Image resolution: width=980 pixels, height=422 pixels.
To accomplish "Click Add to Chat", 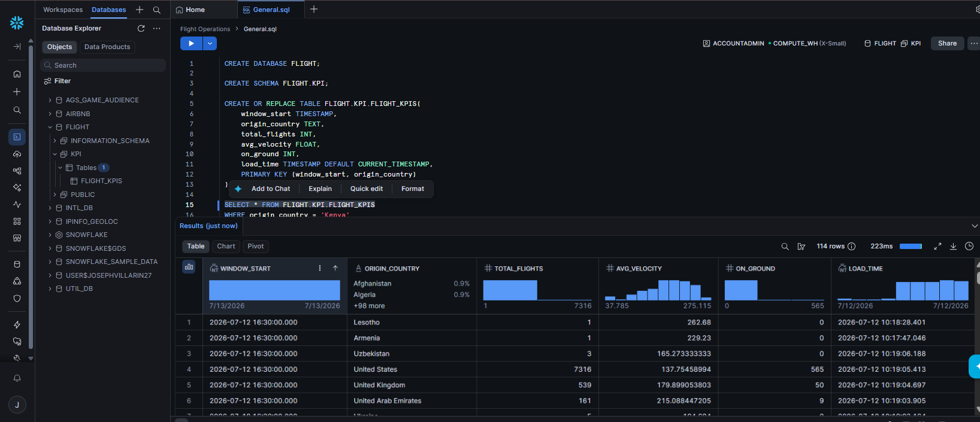I will (271, 189).
